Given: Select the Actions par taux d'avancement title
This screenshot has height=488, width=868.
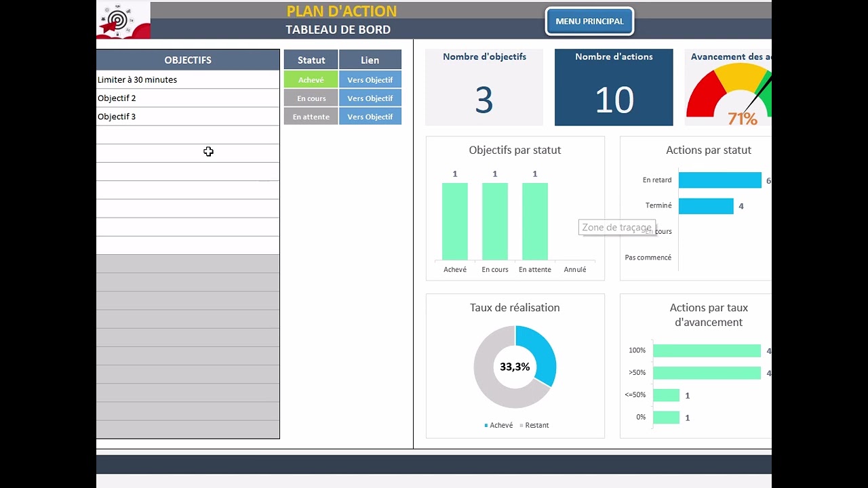Looking at the screenshot, I should [709, 315].
